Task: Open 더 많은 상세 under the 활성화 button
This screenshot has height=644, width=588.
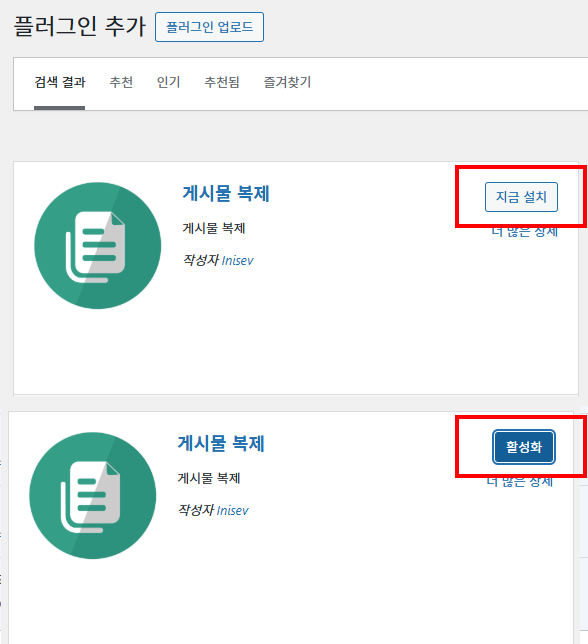Action: click(x=520, y=482)
